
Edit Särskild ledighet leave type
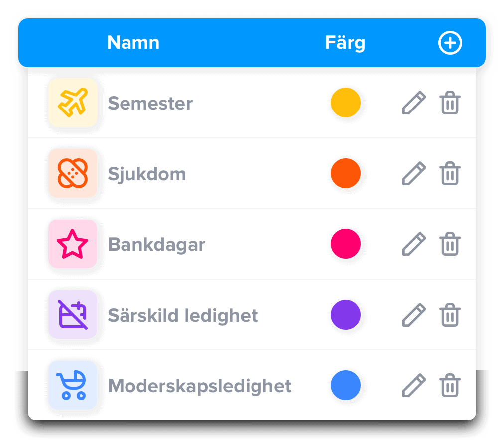click(414, 315)
